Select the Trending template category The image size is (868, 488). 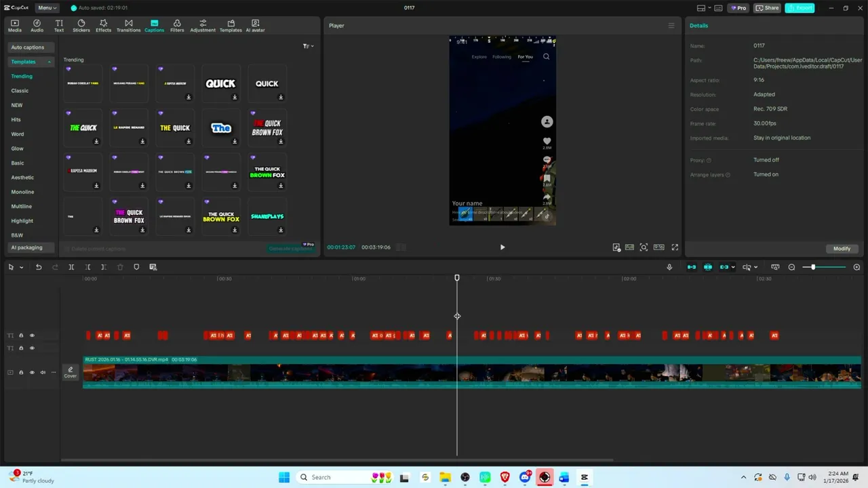[x=22, y=77]
